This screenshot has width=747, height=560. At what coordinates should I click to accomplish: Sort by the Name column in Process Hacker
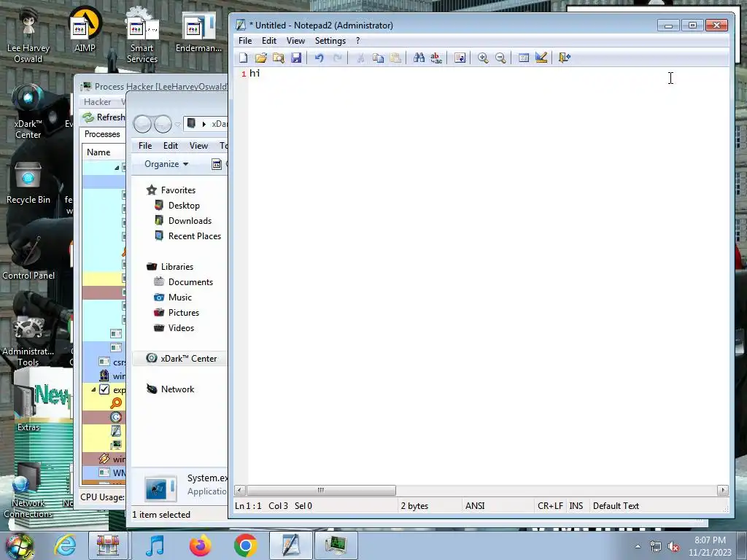(98, 152)
